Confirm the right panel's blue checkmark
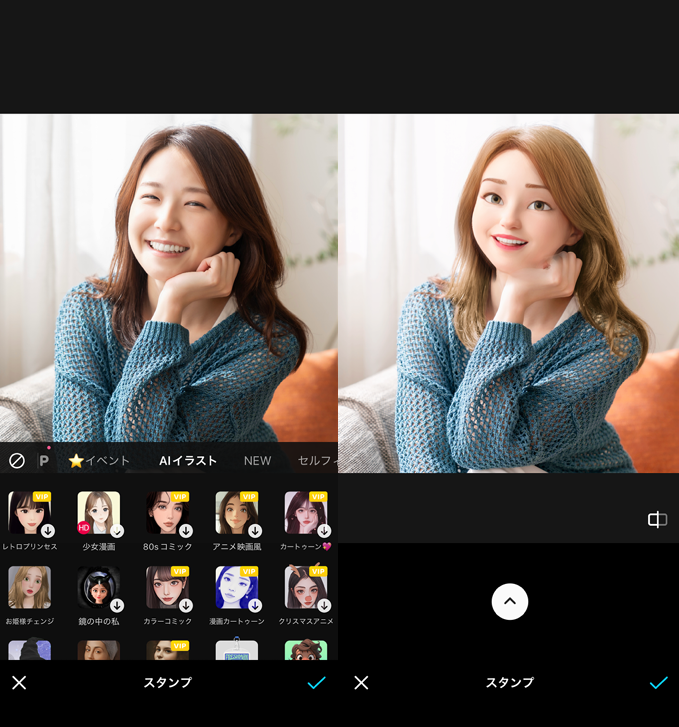This screenshot has height=727, width=679. (x=658, y=682)
